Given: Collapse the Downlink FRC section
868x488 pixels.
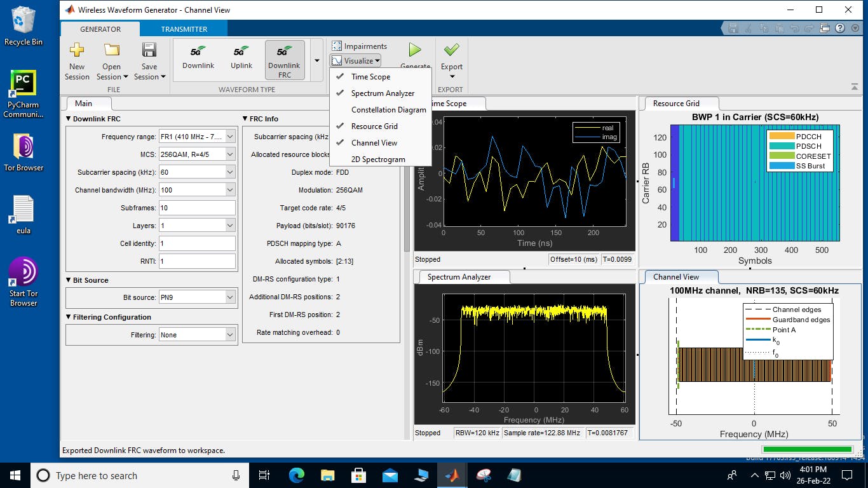Looking at the screenshot, I should click(x=69, y=119).
